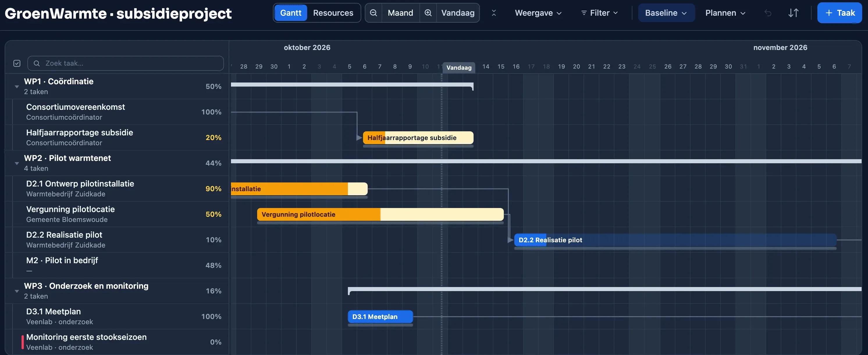Open the Weergave dropdown
The height and width of the screenshot is (355, 868).
538,13
